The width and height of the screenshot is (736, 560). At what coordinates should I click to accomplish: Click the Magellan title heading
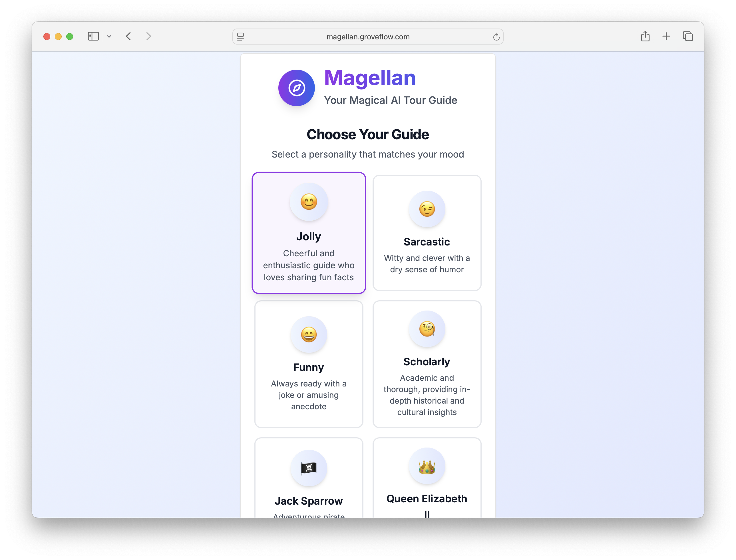(x=370, y=78)
